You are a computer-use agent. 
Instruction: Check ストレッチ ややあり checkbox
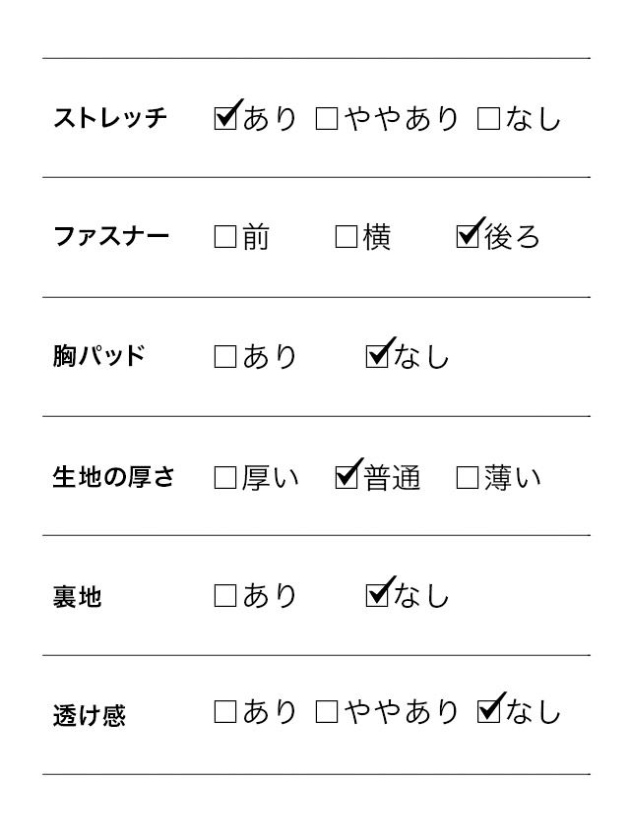327,119
